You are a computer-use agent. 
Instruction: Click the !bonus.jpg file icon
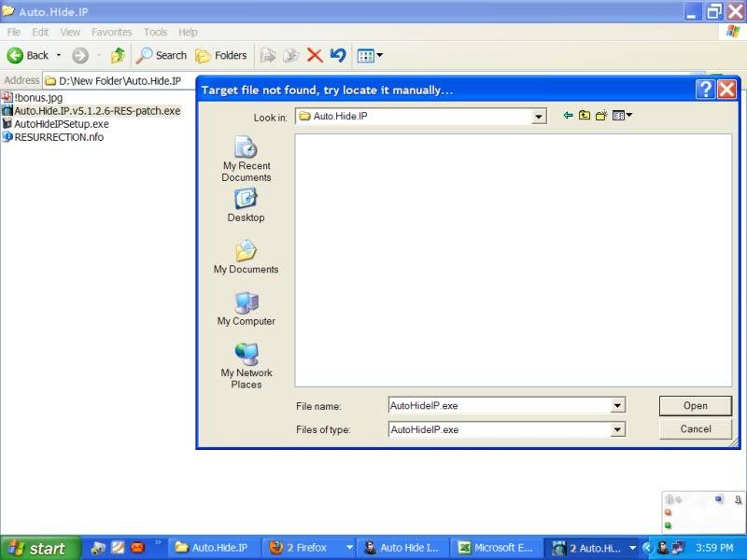[x=7, y=97]
